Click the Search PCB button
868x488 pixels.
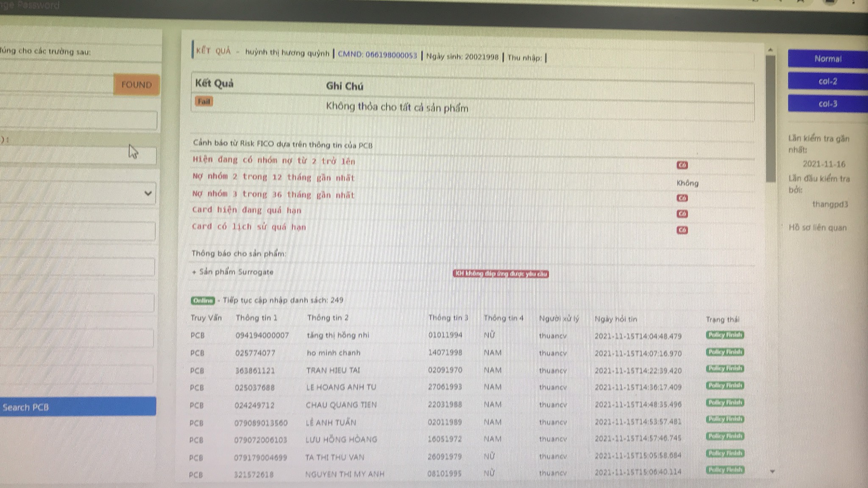(77, 407)
